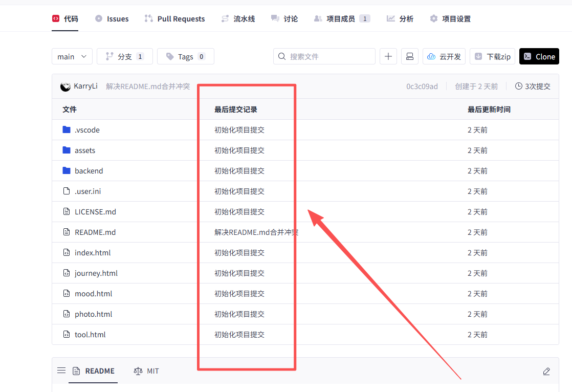Screen dimensions: 572x392
Task: Select the README tab below files
Action: click(x=94, y=371)
